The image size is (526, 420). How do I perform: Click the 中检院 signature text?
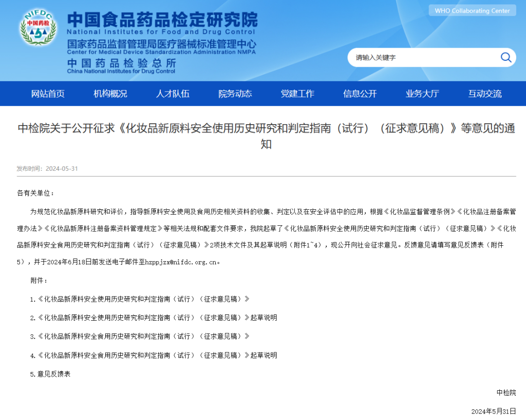506,393
